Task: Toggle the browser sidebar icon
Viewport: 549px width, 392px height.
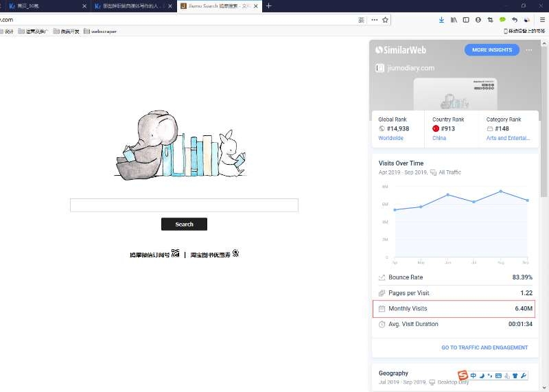Action: (466, 20)
